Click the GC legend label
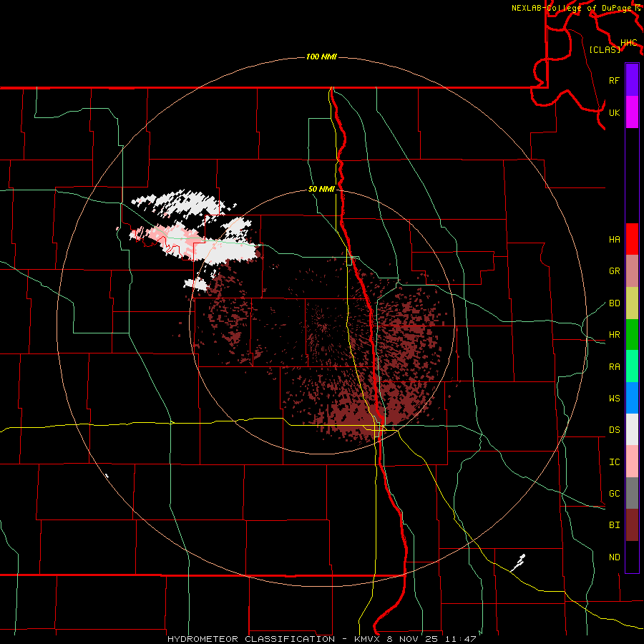644x644 pixels. coord(615,494)
